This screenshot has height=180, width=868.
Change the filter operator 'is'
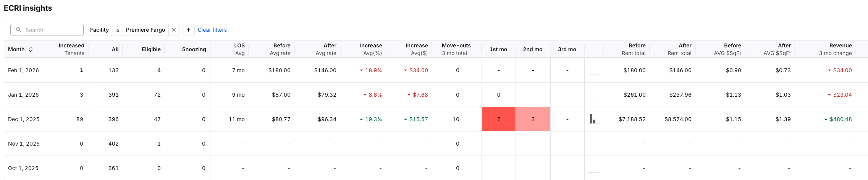(117, 30)
